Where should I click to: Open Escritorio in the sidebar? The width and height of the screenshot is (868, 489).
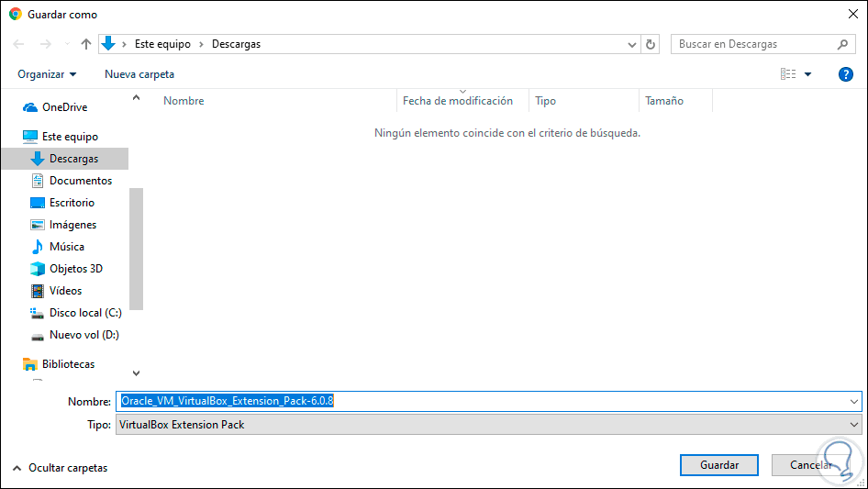(x=62, y=203)
